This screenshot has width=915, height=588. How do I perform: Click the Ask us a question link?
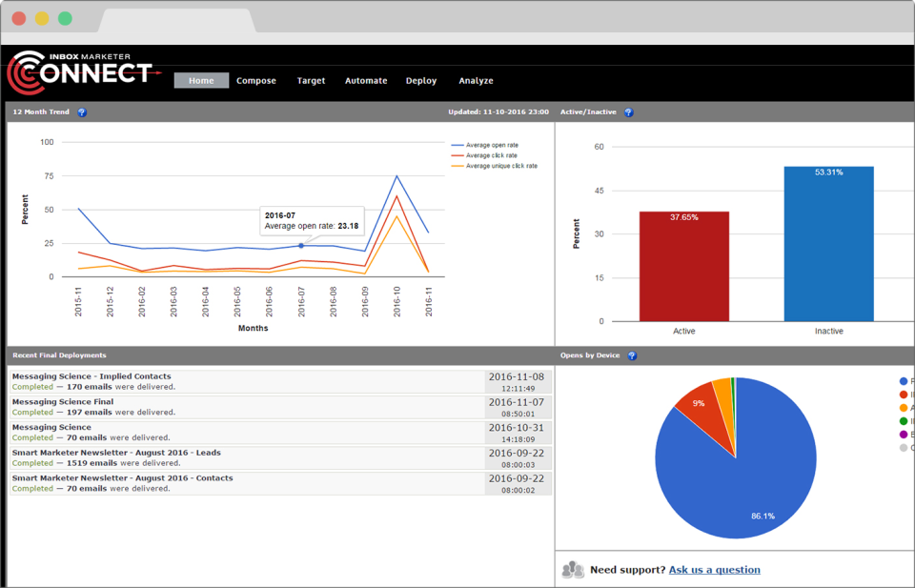pos(714,570)
